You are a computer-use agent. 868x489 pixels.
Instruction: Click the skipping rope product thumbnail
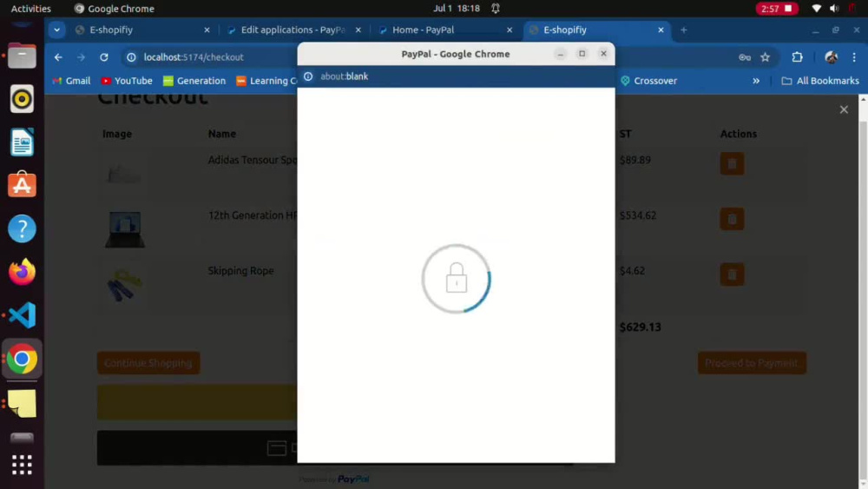tap(124, 285)
